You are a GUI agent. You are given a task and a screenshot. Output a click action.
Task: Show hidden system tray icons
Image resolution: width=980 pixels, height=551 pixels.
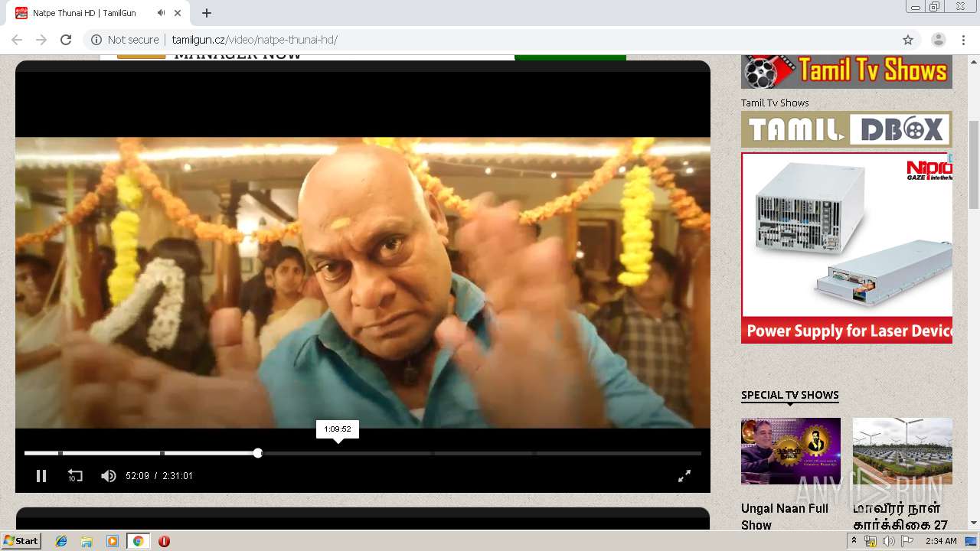click(x=854, y=540)
